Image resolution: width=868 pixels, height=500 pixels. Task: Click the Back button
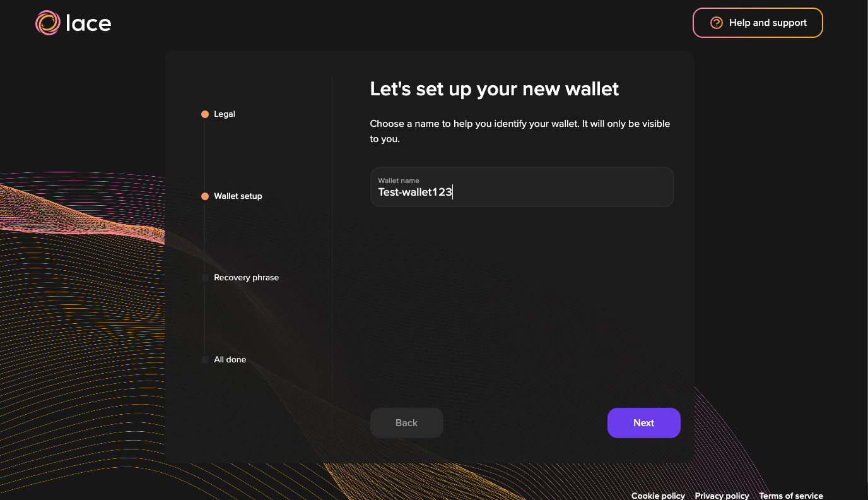click(x=406, y=422)
